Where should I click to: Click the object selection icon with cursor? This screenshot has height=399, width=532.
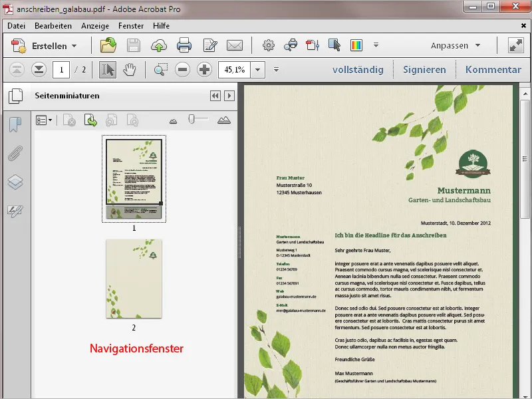(334, 45)
